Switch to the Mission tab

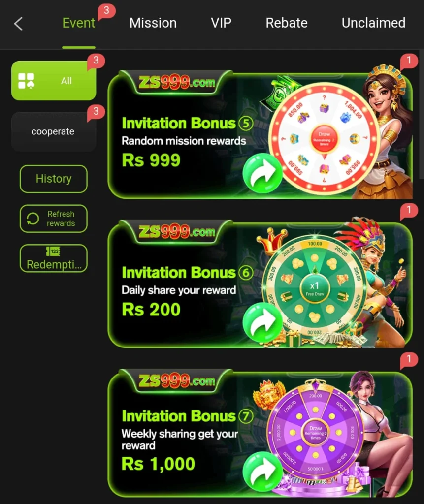(x=153, y=23)
